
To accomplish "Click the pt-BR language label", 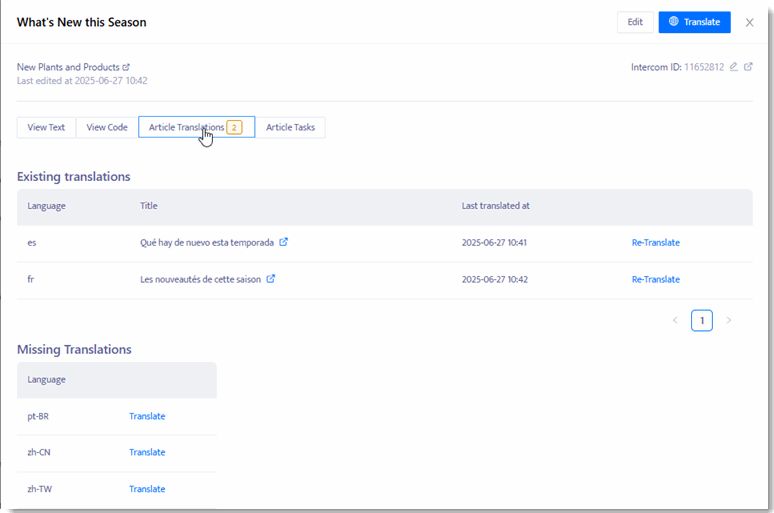I will (38, 416).
